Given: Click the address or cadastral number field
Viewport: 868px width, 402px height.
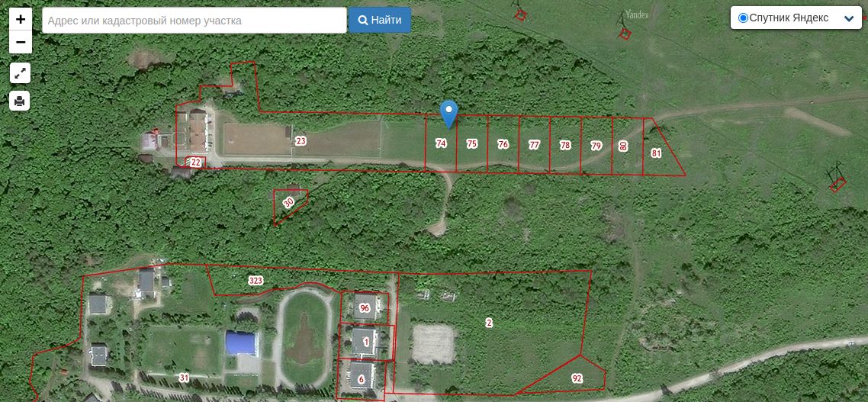Looking at the screenshot, I should [x=194, y=21].
